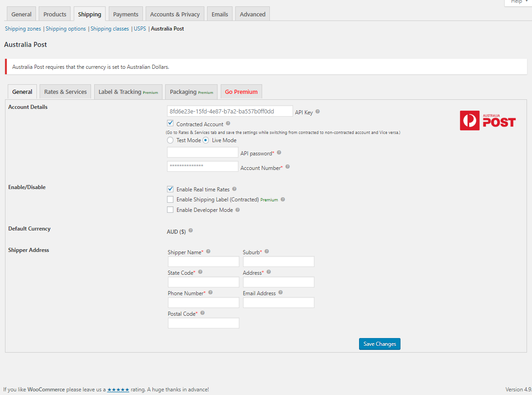Screen dimensions: 532x395
Task: Click help icon beside Enable Real time Rates
Action: click(234, 189)
